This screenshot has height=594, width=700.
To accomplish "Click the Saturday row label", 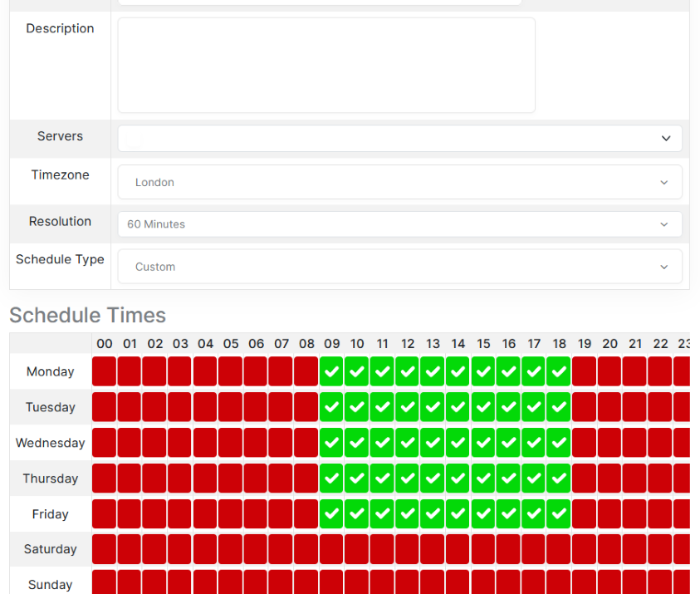I will click(x=51, y=549).
